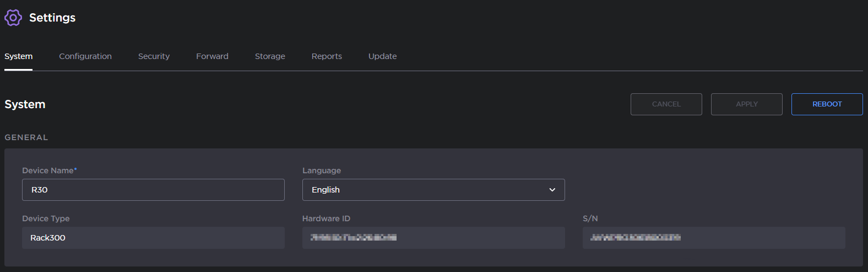Click the System section heading
Screen dimensions: 868x272
[25, 104]
